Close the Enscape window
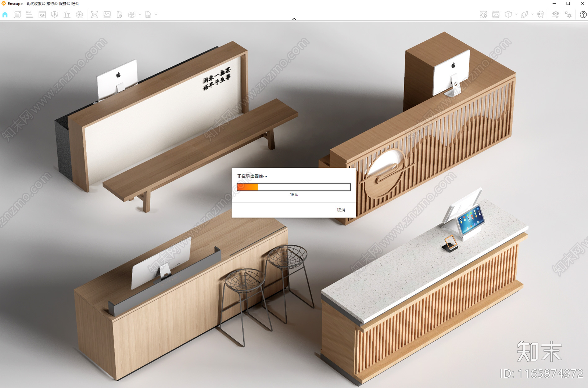 [x=582, y=3]
